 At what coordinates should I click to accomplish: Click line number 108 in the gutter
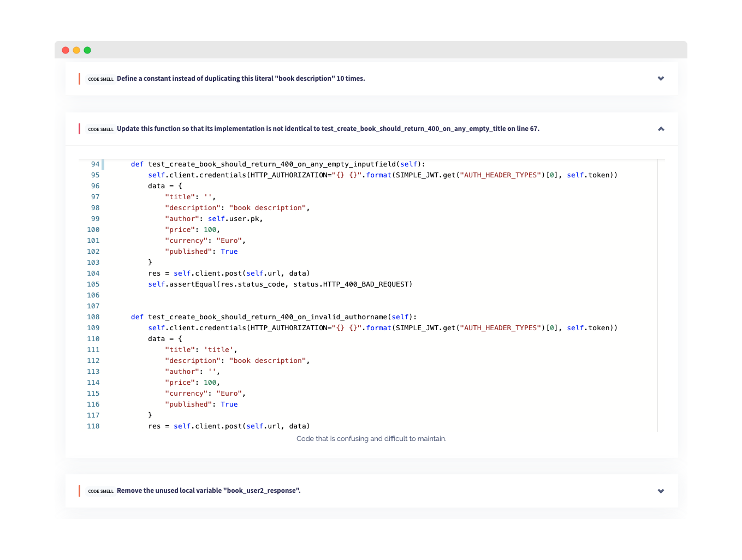(x=93, y=317)
